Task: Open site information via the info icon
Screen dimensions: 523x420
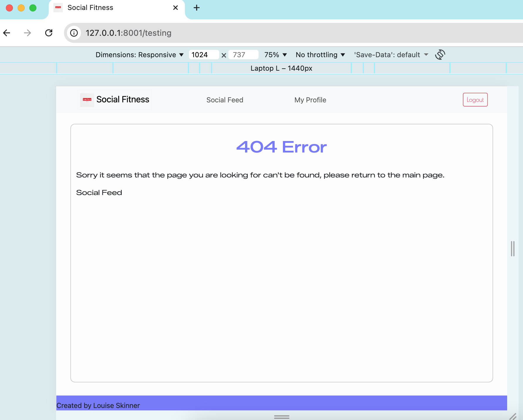Action: 74,33
